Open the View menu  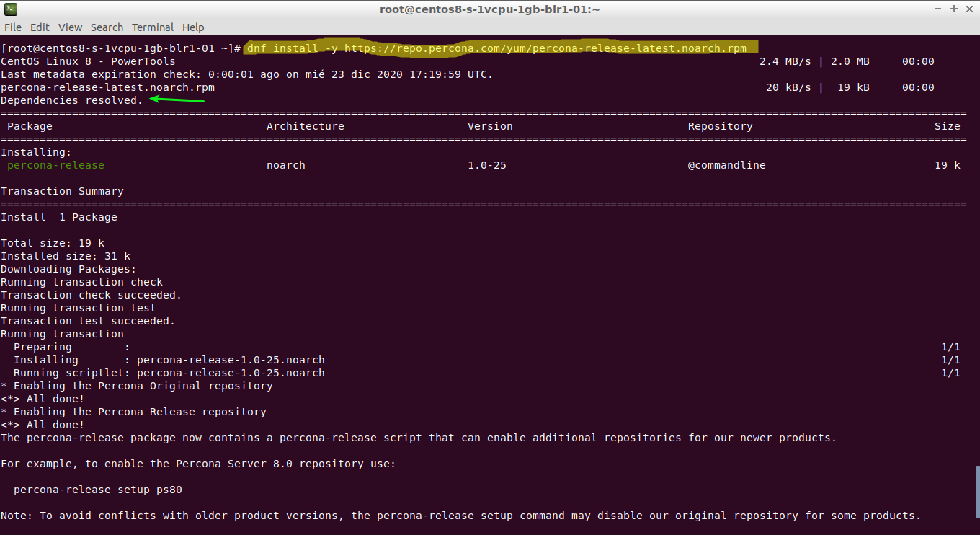coord(70,27)
